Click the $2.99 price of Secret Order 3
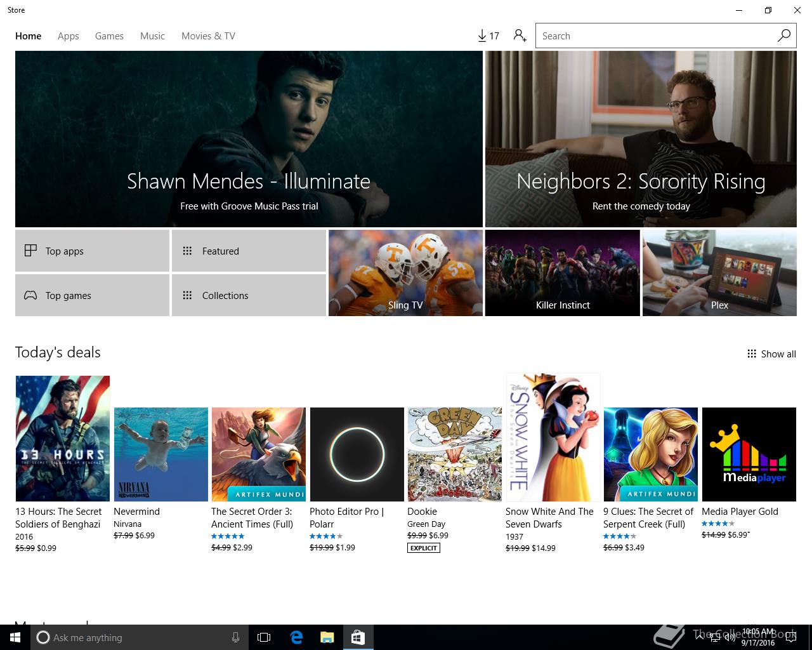The image size is (812, 650). click(243, 547)
